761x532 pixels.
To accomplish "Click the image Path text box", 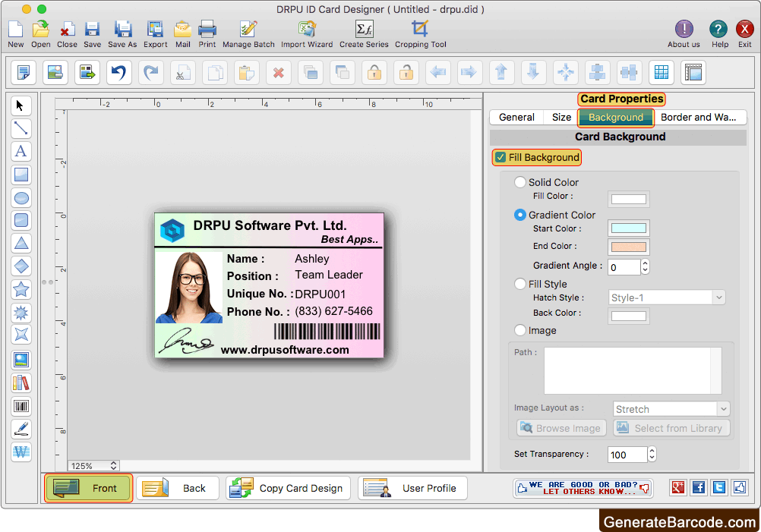I will tap(633, 370).
